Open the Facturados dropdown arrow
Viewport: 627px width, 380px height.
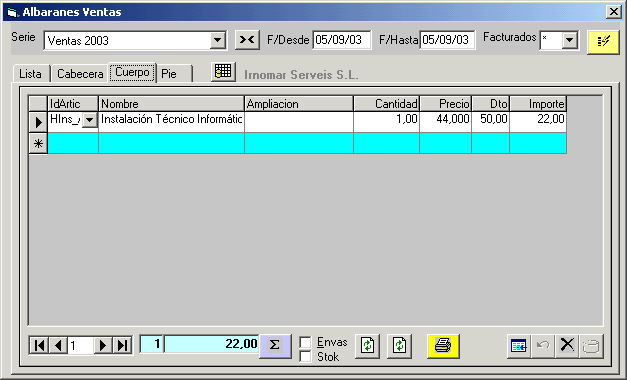[570, 40]
